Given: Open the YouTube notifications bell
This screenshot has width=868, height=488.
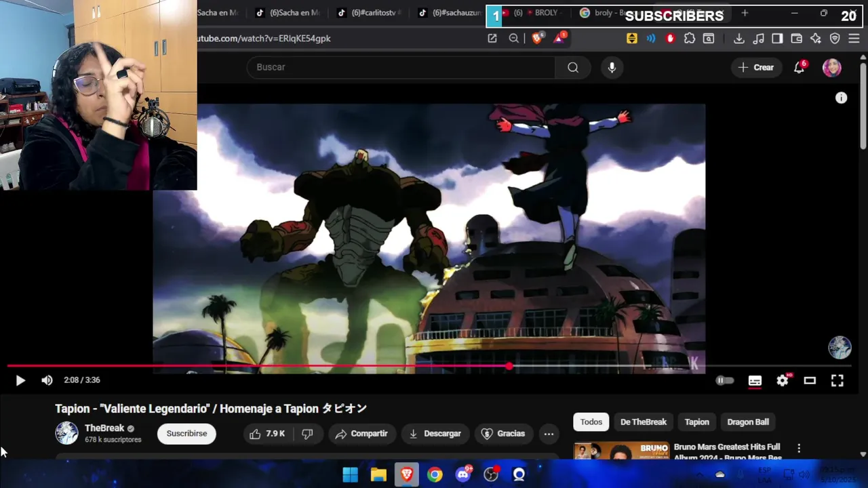Looking at the screenshot, I should 800,67.
